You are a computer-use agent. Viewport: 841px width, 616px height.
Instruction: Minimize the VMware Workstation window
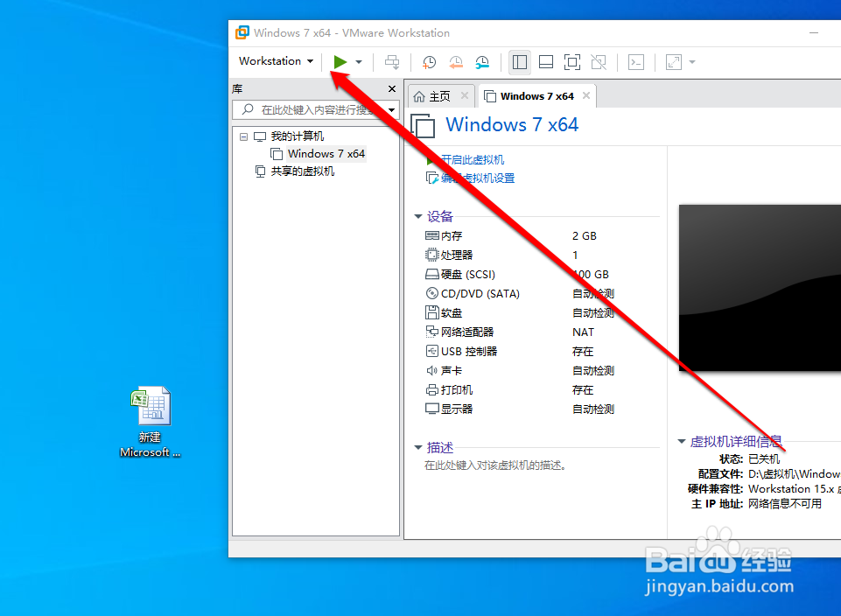pos(814,33)
